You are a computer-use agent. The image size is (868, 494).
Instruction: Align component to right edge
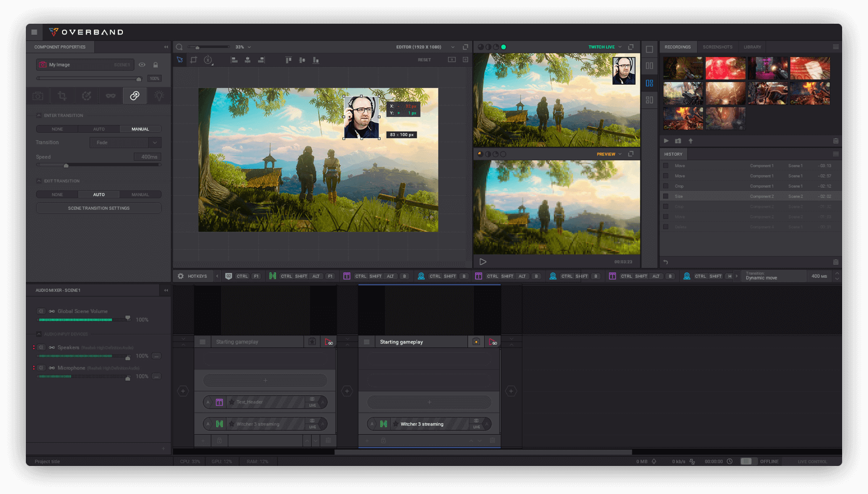(261, 60)
